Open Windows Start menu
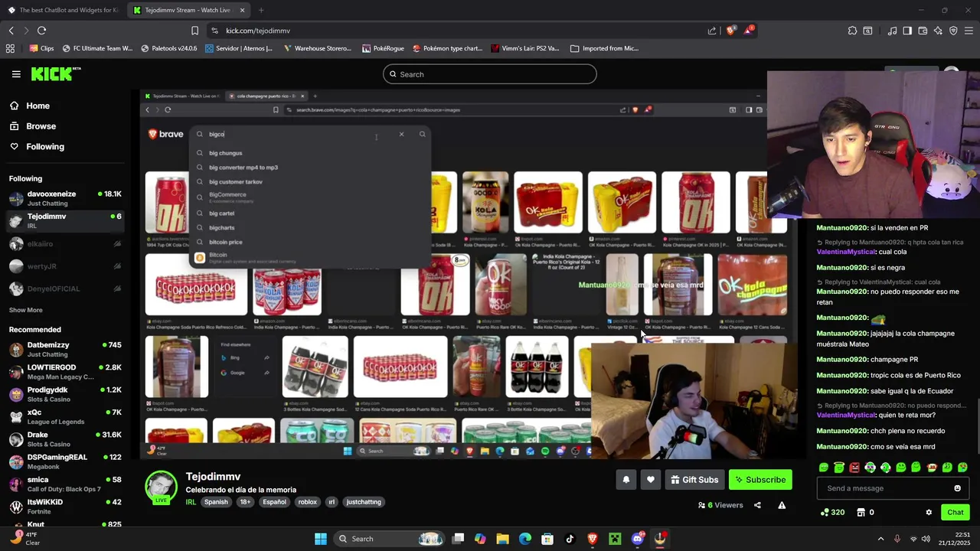Screen dimensions: 980x551 [x=321, y=539]
